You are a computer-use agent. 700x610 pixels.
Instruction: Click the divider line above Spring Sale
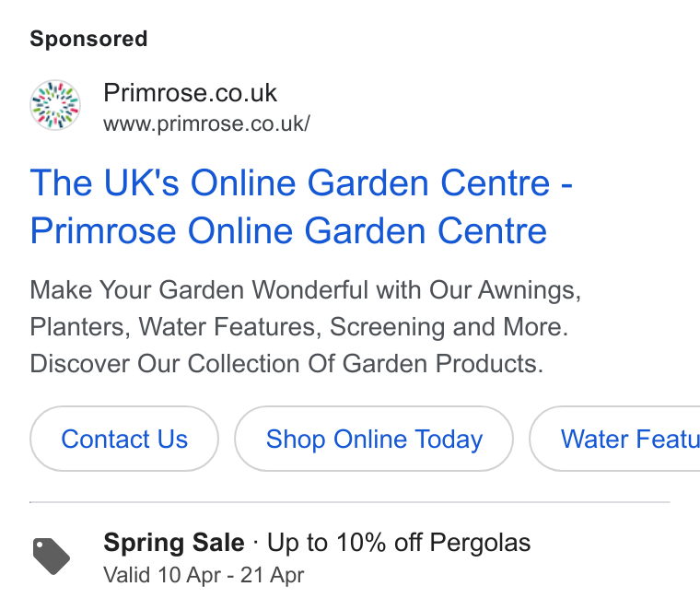(350, 502)
